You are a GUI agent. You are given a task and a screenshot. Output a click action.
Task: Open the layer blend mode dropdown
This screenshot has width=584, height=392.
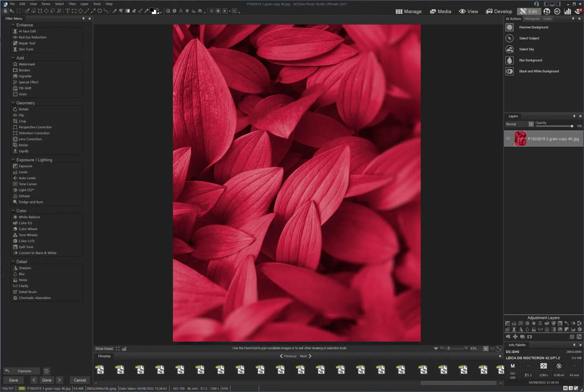(530, 124)
